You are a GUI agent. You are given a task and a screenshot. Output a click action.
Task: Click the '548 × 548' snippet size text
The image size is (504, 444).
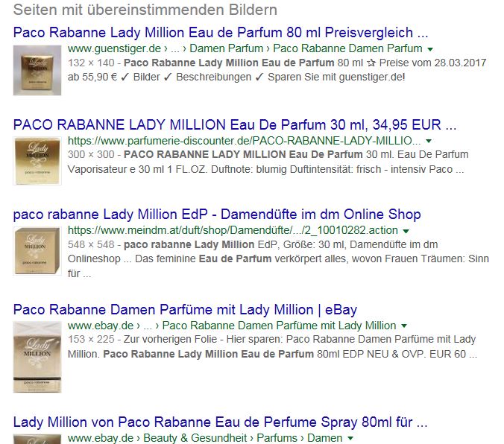click(x=91, y=244)
